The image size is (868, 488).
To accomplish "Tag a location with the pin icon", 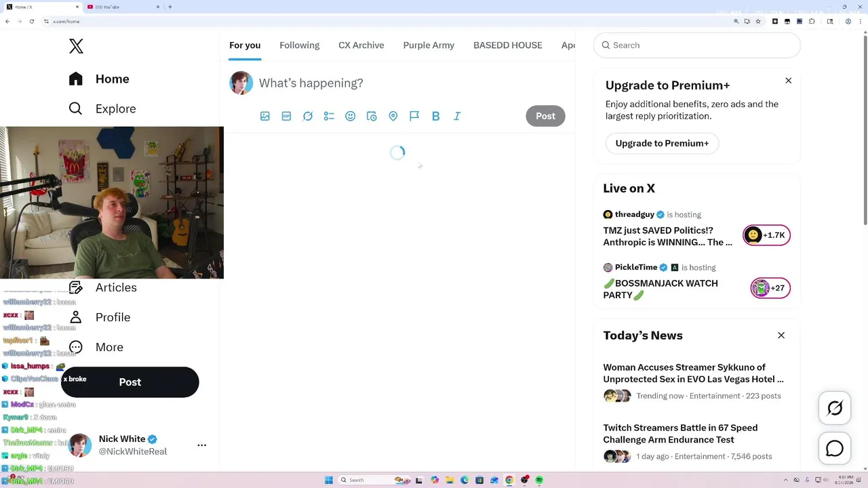I will tap(393, 116).
